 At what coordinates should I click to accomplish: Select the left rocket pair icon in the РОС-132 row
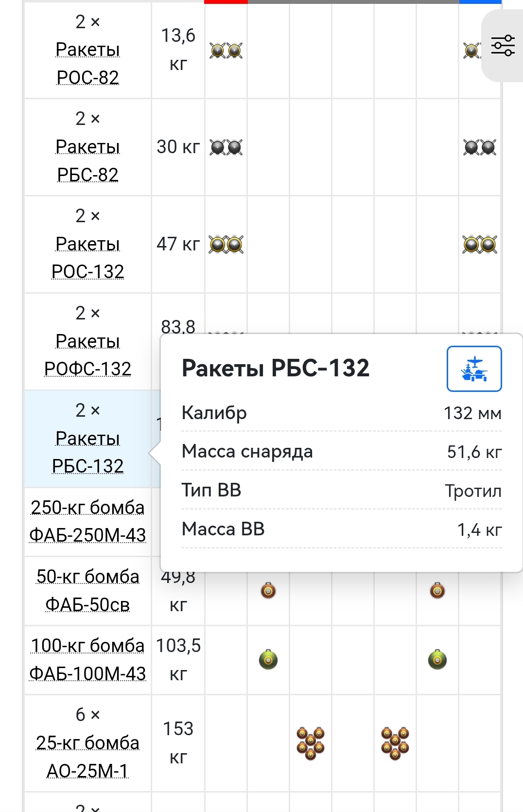click(x=226, y=245)
